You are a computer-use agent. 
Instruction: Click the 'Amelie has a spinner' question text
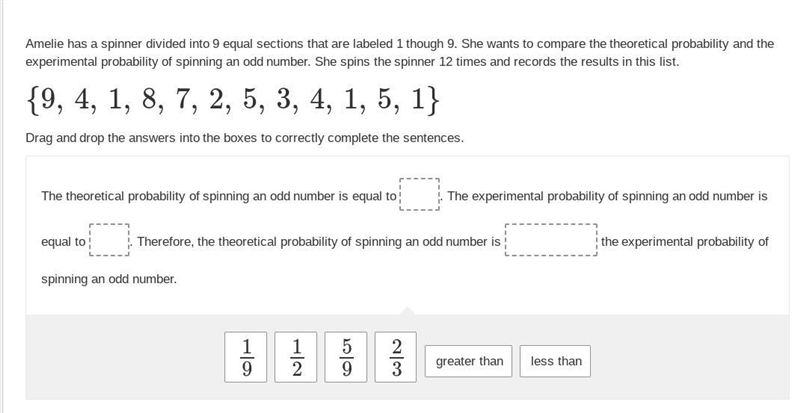pos(400,53)
